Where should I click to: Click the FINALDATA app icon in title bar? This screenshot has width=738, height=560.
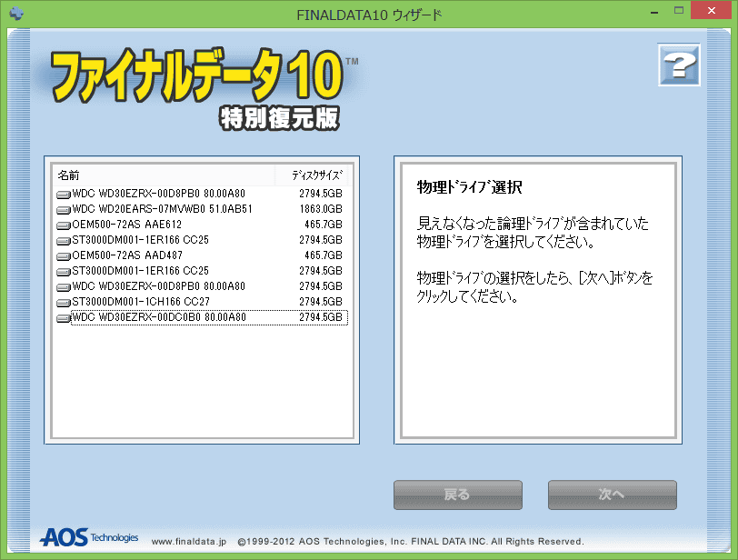[x=16, y=13]
